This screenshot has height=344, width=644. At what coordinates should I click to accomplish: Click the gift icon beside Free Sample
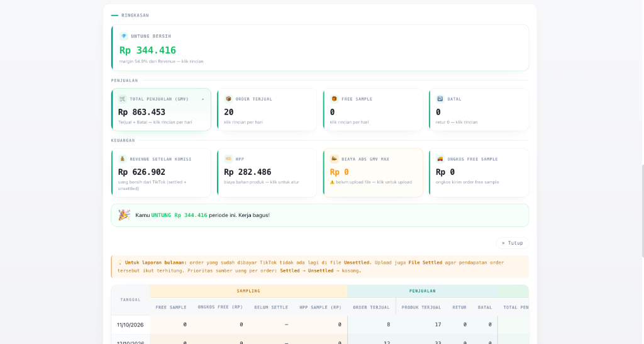pos(335,99)
